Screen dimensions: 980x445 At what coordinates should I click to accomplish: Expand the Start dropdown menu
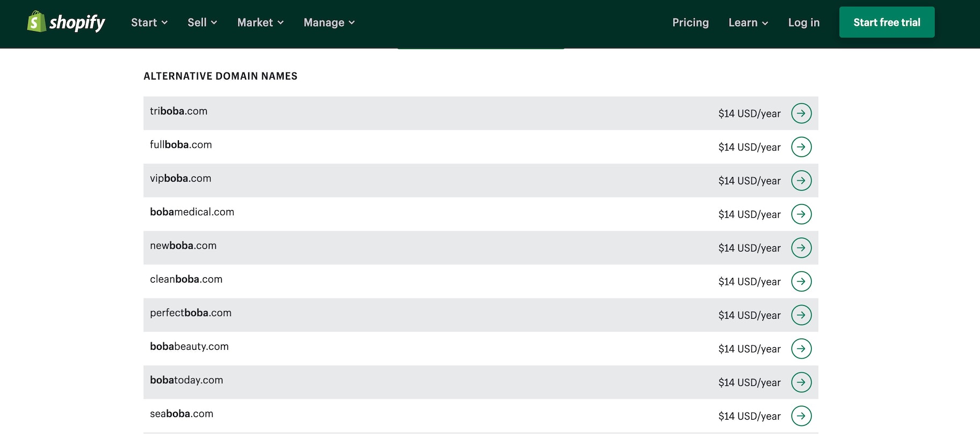[x=149, y=23]
